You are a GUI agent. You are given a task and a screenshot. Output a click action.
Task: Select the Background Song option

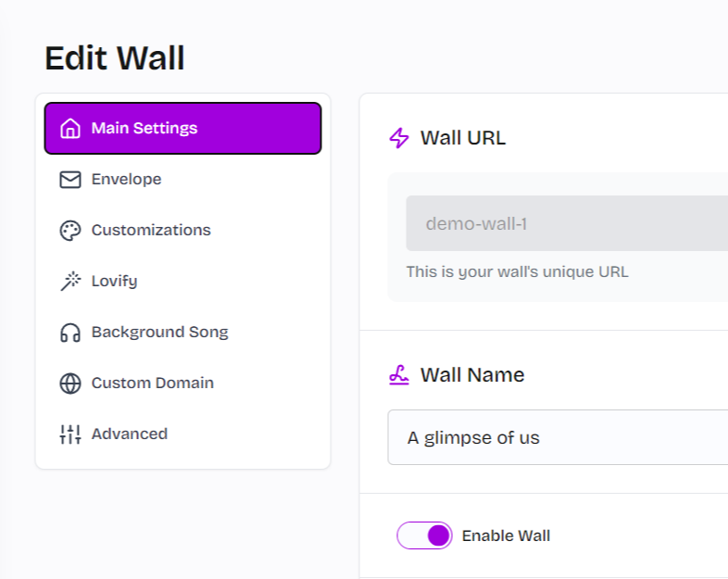pos(159,333)
